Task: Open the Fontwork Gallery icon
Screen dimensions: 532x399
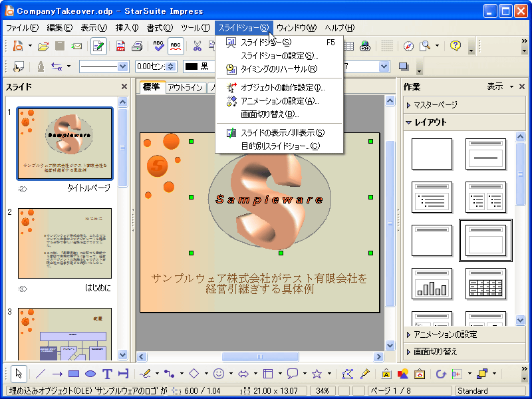Action: tap(386, 374)
